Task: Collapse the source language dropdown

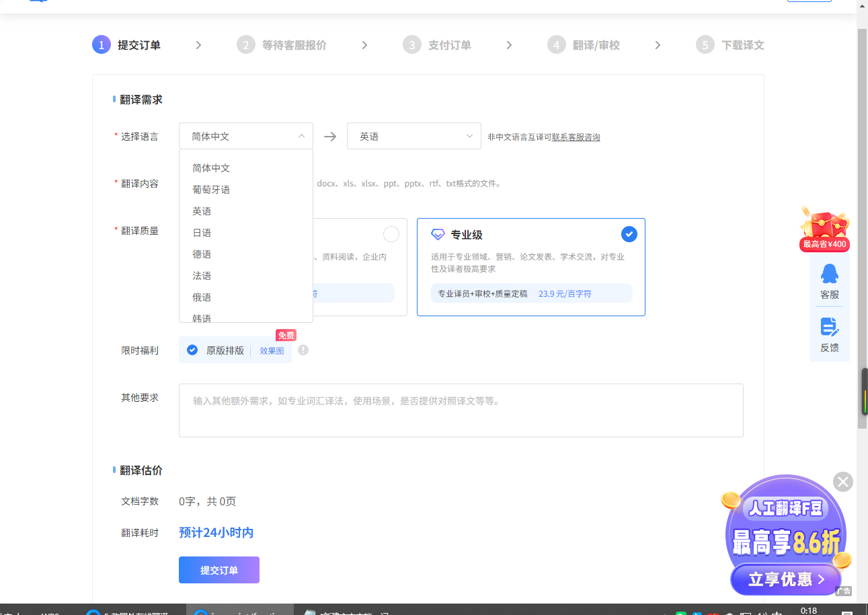Action: click(301, 135)
